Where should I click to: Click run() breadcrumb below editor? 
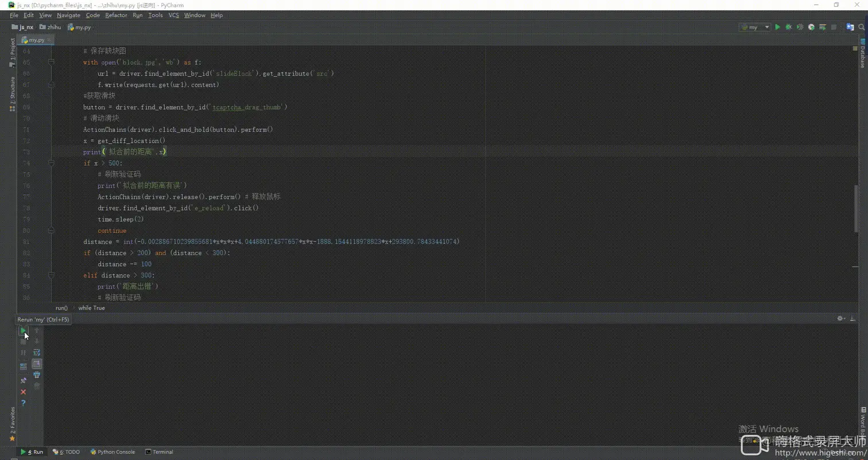pos(61,308)
